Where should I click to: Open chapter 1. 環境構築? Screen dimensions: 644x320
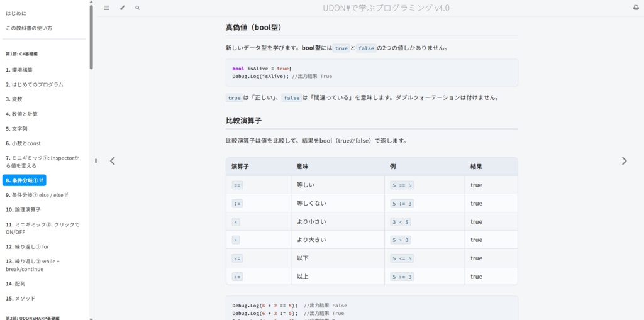pyautogui.click(x=19, y=70)
